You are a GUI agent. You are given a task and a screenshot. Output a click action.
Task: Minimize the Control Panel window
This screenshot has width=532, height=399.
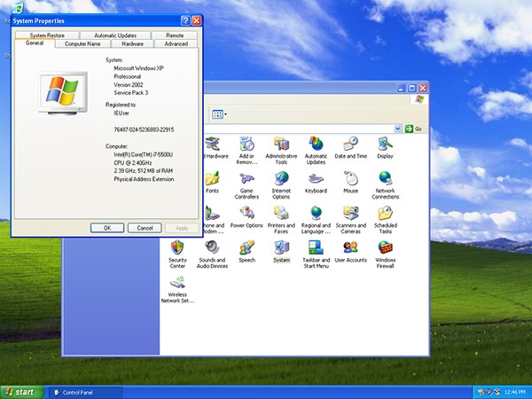[x=401, y=88]
